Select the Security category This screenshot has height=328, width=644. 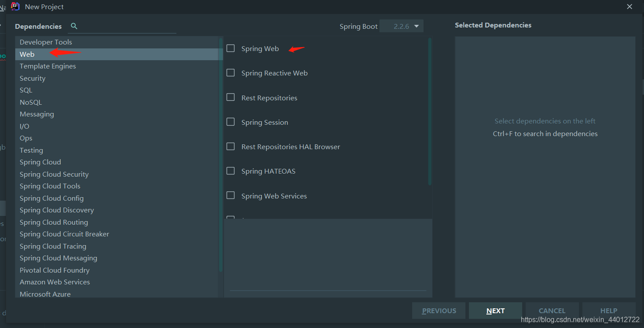pyautogui.click(x=117, y=78)
